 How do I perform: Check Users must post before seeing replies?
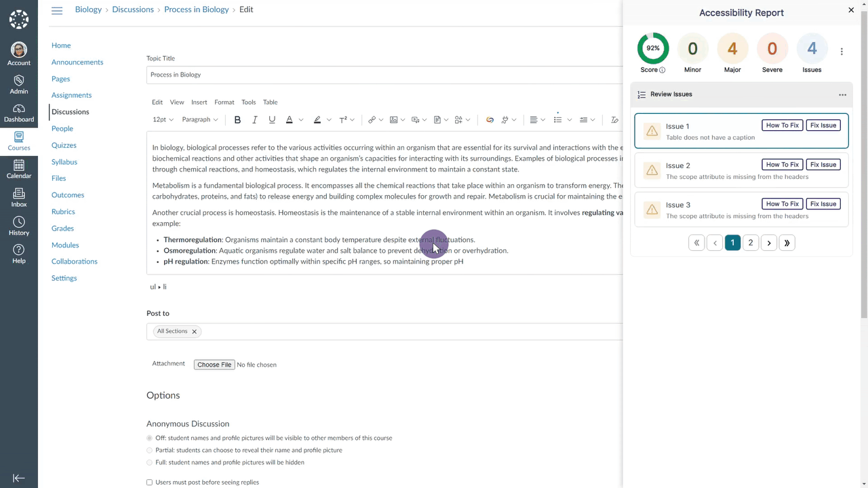150,483
